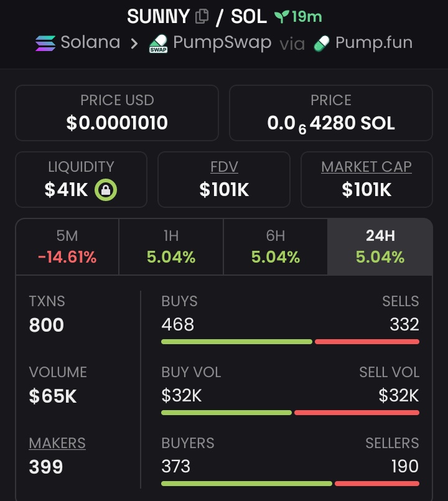Click the MAKERS underlined label
The height and width of the screenshot is (501, 448).
57,443
